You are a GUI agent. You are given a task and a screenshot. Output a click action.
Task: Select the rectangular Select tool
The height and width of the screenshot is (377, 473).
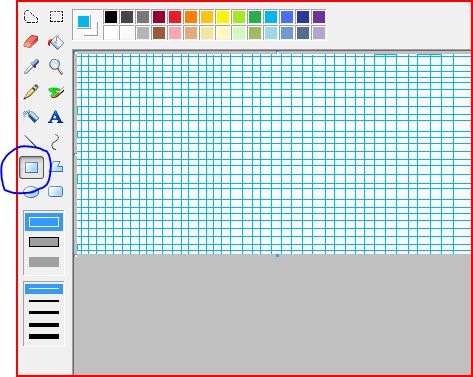(x=56, y=17)
